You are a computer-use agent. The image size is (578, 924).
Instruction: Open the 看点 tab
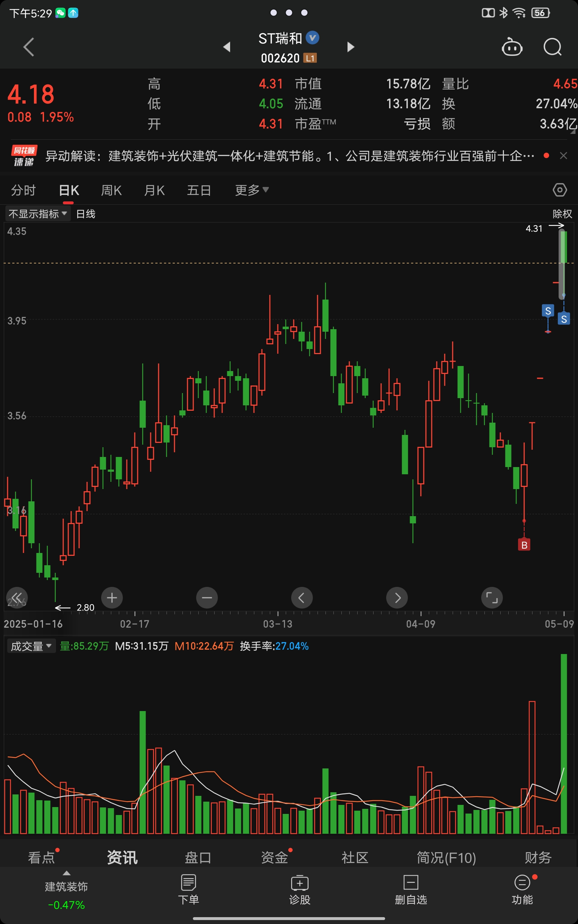(42, 858)
